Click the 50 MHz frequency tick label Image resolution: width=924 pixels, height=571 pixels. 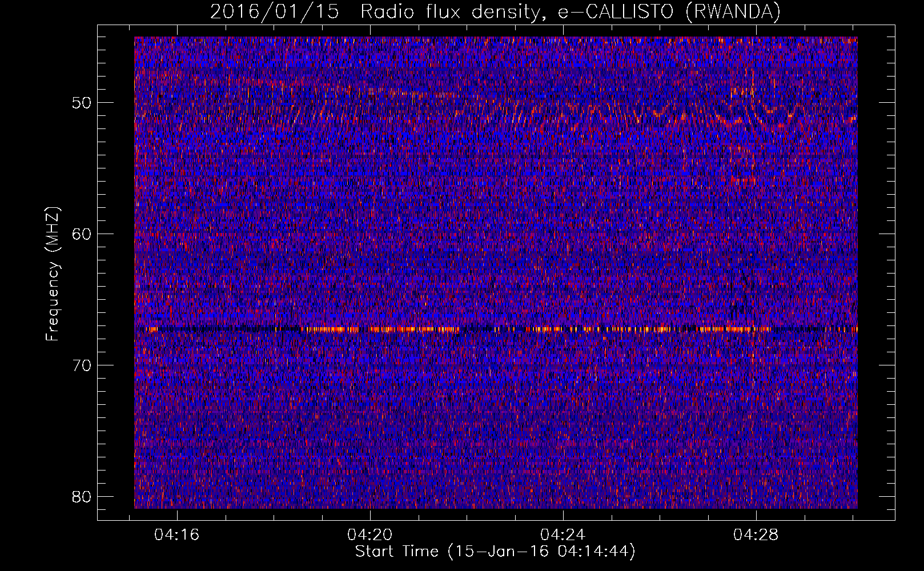[82, 103]
